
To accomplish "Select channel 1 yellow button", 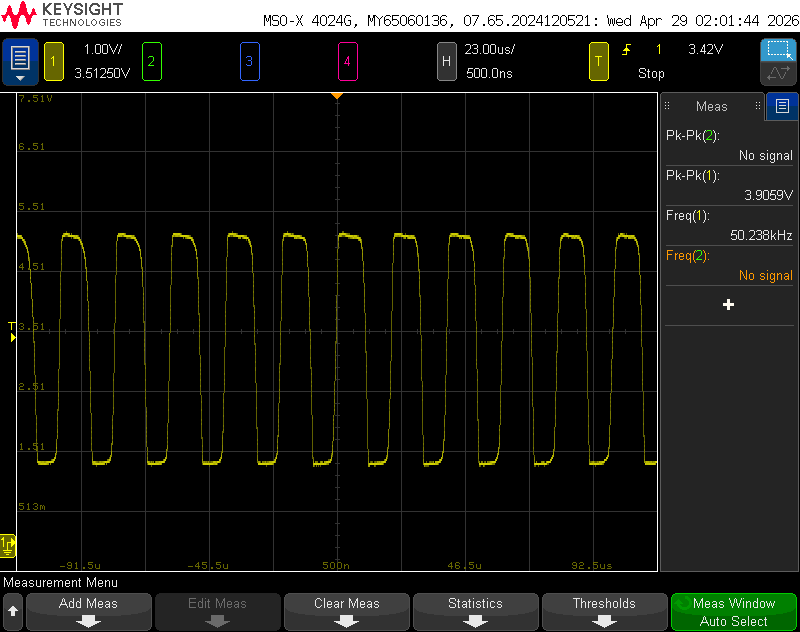I will coord(54,62).
